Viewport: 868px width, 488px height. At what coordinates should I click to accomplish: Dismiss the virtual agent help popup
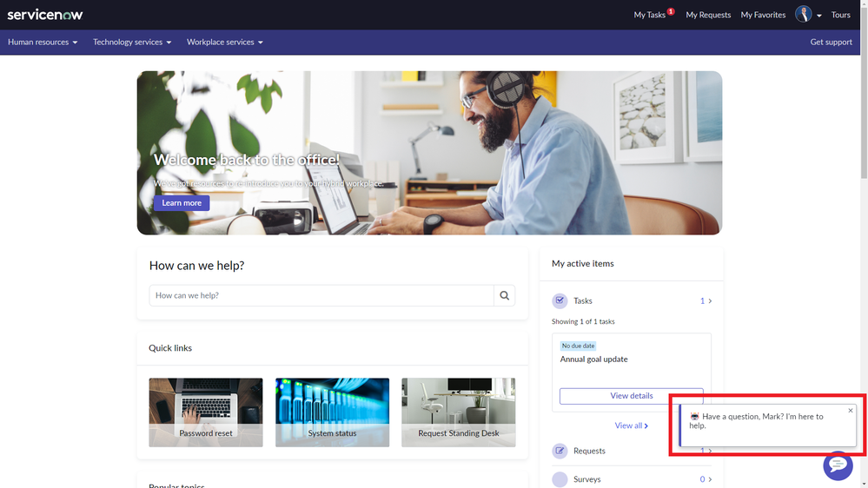[x=851, y=411]
